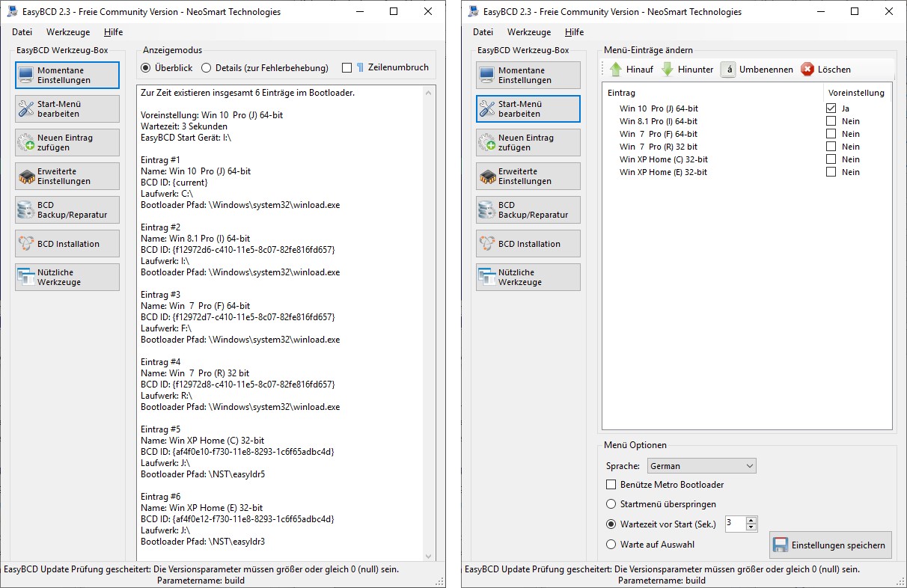Open Momentane Einstellungen in the right window
Screen dimensions: 907x588
tap(528, 75)
